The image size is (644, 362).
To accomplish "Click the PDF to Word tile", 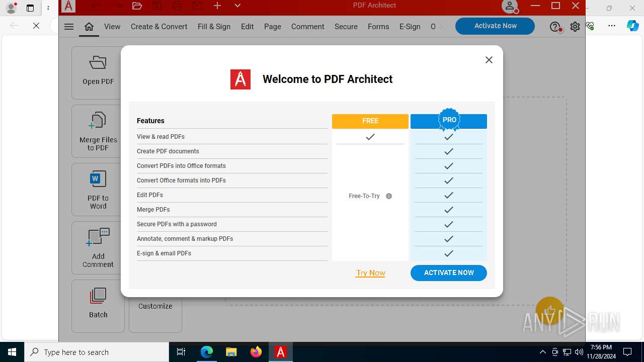I will pos(98,190).
